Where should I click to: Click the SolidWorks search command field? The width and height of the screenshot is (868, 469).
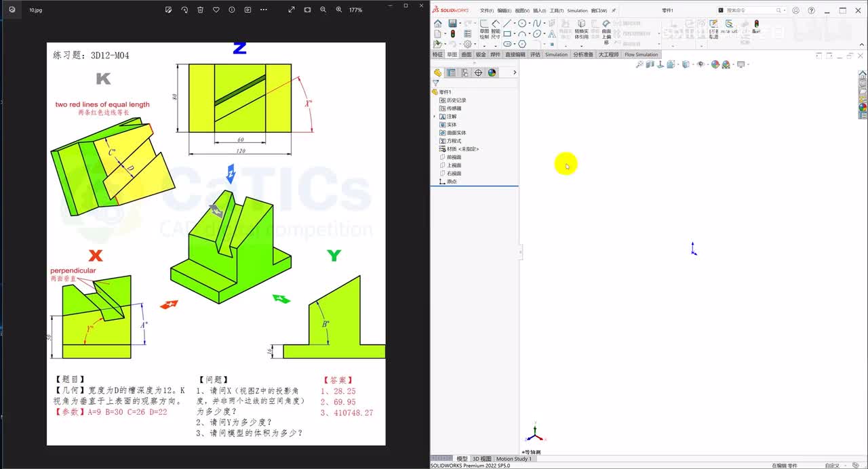pyautogui.click(x=750, y=10)
